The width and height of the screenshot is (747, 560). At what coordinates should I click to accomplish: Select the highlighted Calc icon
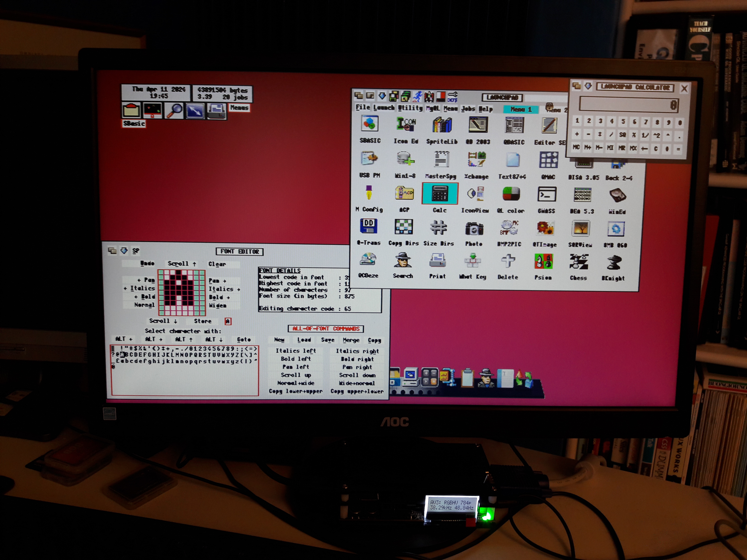(440, 193)
